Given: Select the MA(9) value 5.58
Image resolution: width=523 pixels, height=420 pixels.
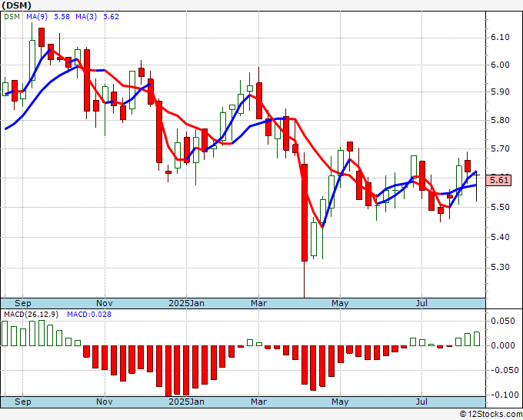Looking at the screenshot, I should point(62,17).
